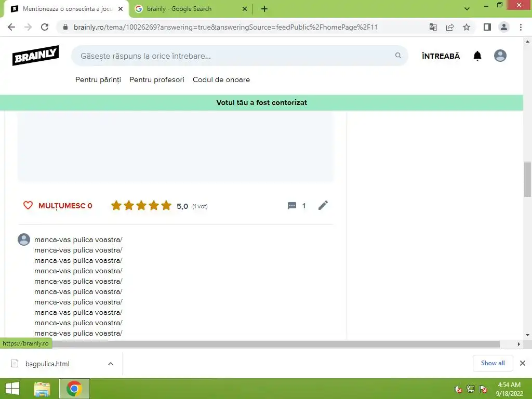532x399 pixels.
Task: Click the commenter's avatar icon
Action: click(24, 240)
